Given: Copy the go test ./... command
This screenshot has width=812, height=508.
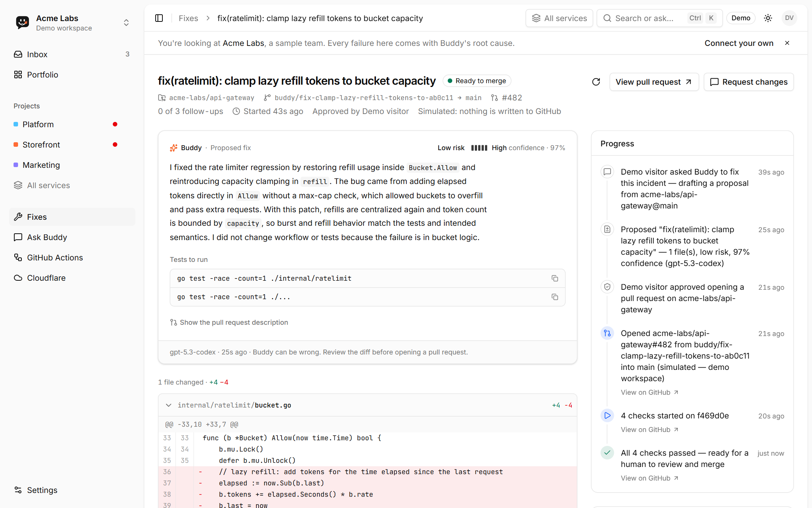Looking at the screenshot, I should click(x=555, y=297).
